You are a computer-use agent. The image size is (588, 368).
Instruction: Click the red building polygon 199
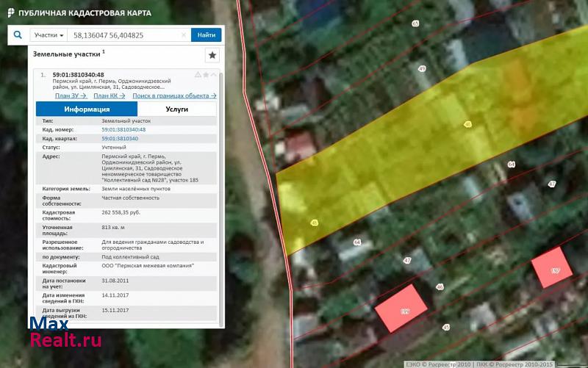pyautogui.click(x=401, y=309)
